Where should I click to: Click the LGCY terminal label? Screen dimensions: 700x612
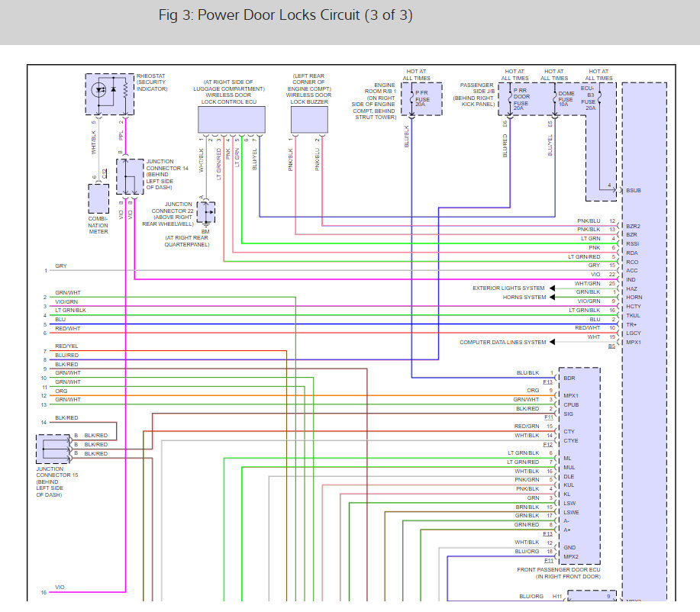[x=633, y=333]
